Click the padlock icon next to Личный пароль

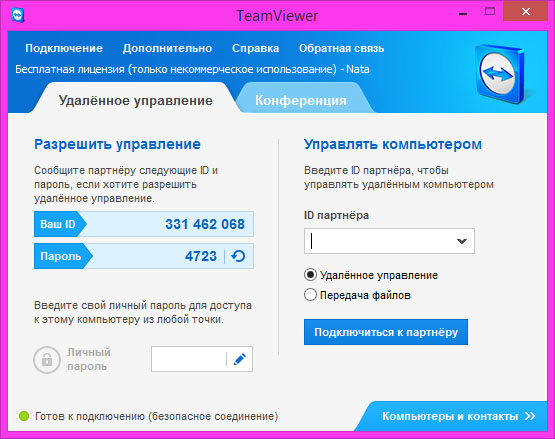click(47, 360)
